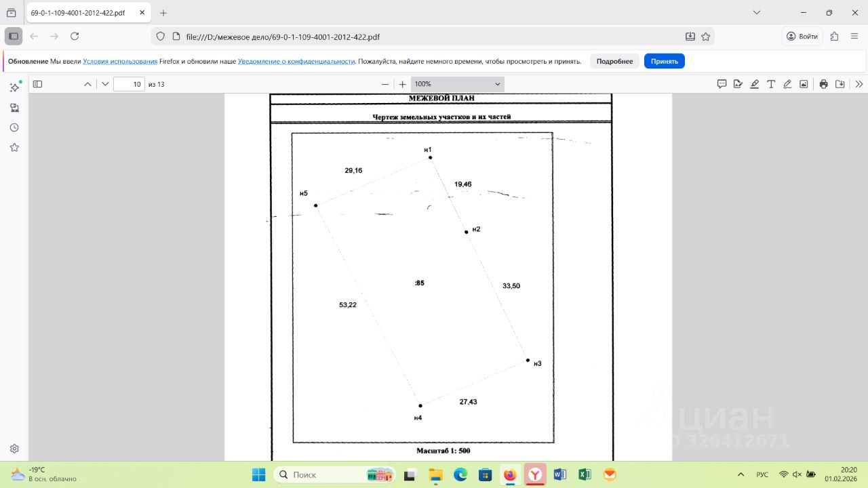Open Условия использования link
Image resolution: width=868 pixels, height=488 pixels.
point(120,61)
